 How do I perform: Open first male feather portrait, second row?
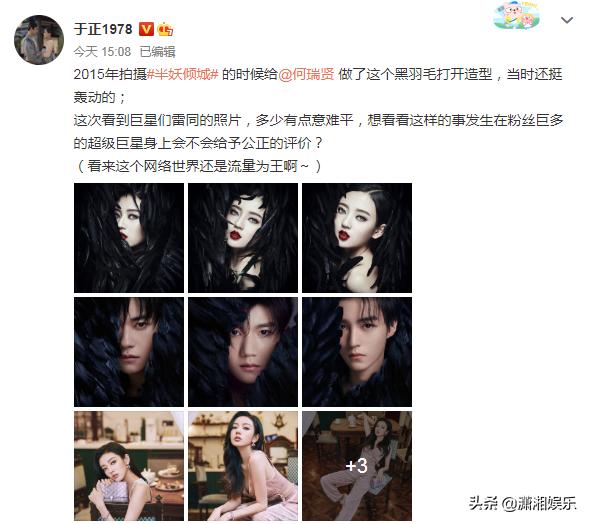(x=129, y=352)
